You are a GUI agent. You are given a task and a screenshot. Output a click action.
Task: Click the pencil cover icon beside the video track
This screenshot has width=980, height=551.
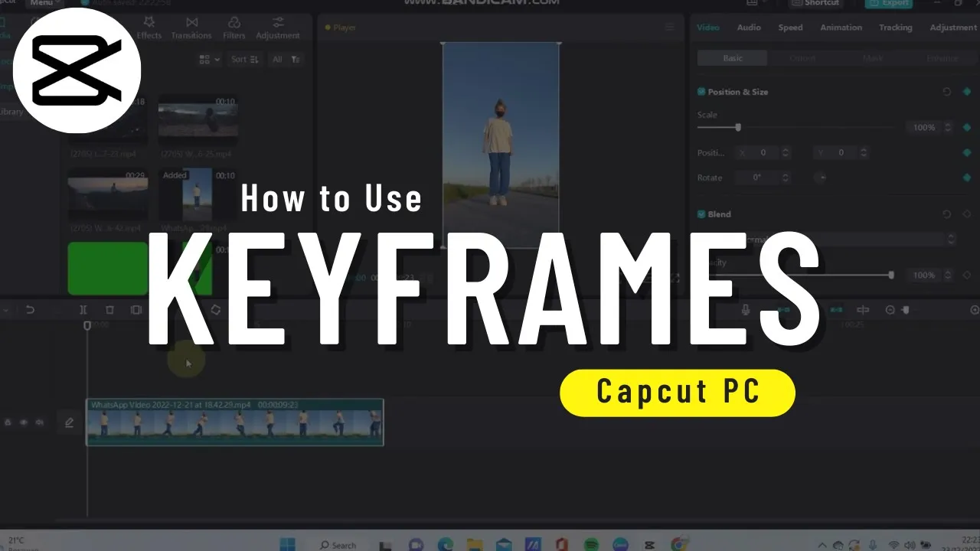[x=69, y=422]
